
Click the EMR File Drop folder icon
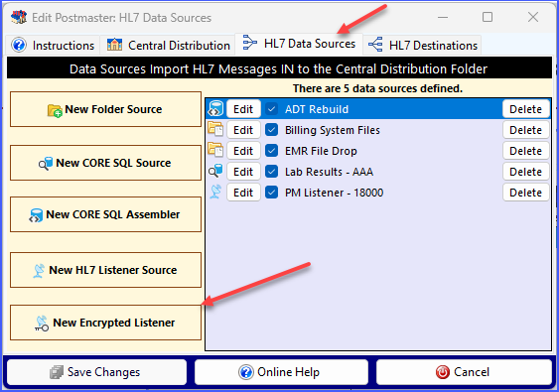click(215, 150)
